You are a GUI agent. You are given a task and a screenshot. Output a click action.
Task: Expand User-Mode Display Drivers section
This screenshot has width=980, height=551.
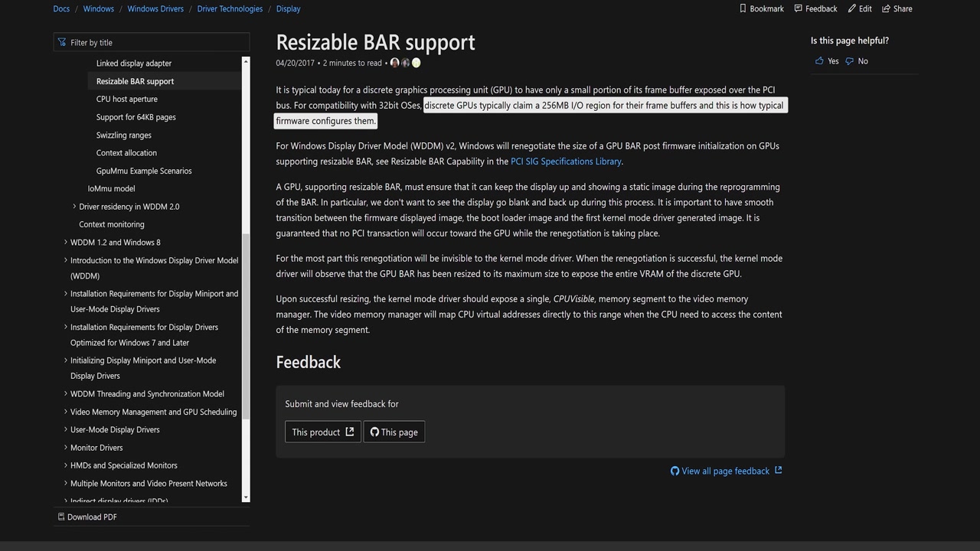coord(65,430)
